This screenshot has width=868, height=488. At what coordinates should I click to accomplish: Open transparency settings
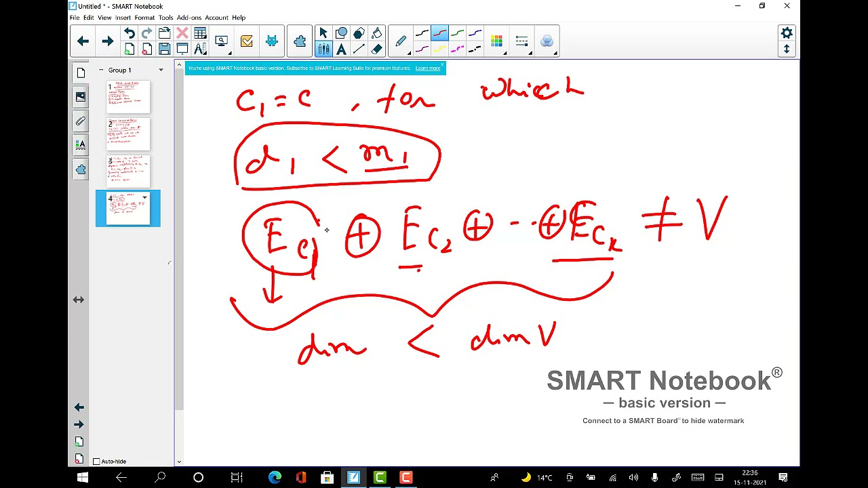(x=547, y=41)
